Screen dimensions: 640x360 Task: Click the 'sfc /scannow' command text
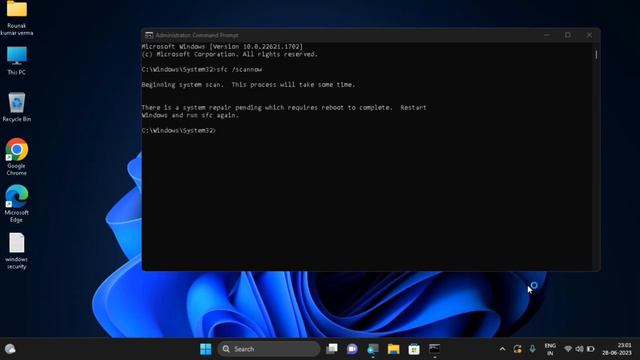coord(240,69)
